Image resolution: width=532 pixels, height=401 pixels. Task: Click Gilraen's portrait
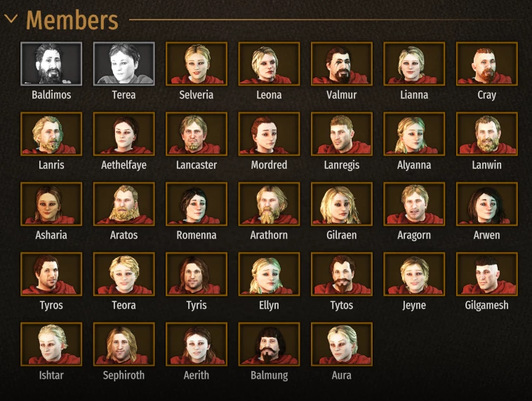pyautogui.click(x=342, y=204)
